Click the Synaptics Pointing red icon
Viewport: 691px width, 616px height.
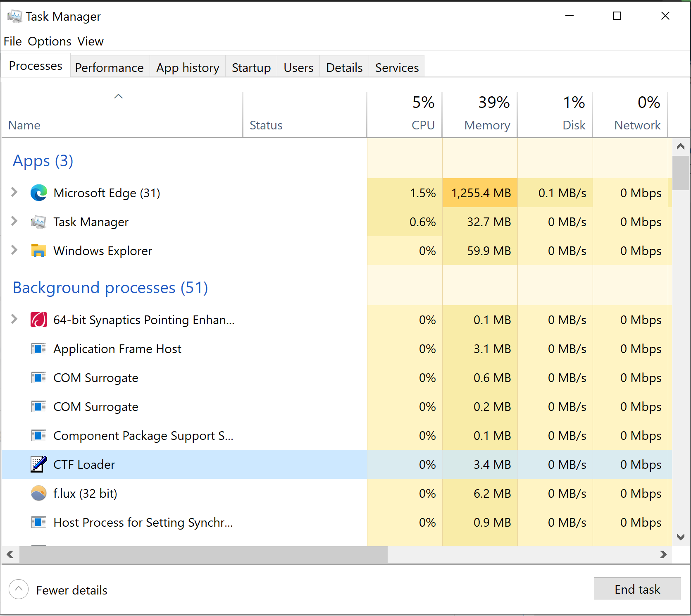(x=39, y=320)
